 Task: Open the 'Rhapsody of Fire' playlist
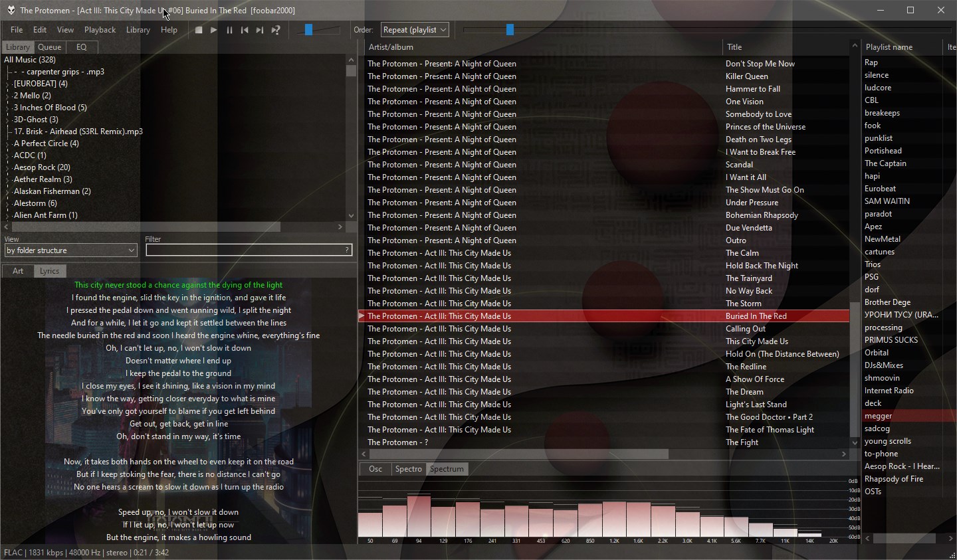(894, 479)
